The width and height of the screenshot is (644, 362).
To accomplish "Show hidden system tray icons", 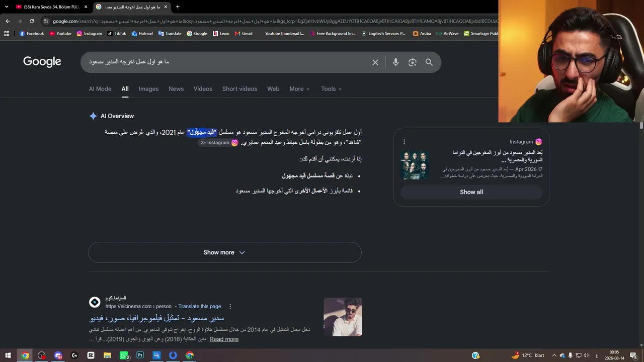I will (554, 355).
